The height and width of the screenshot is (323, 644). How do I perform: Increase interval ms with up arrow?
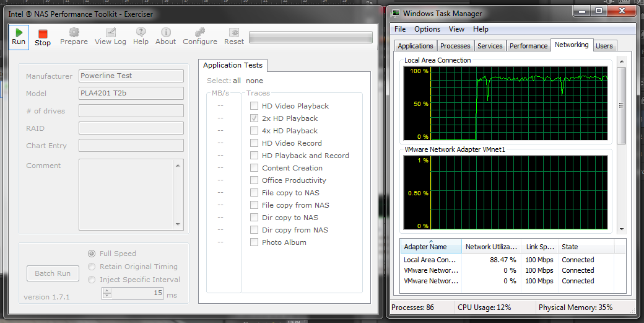(107, 291)
